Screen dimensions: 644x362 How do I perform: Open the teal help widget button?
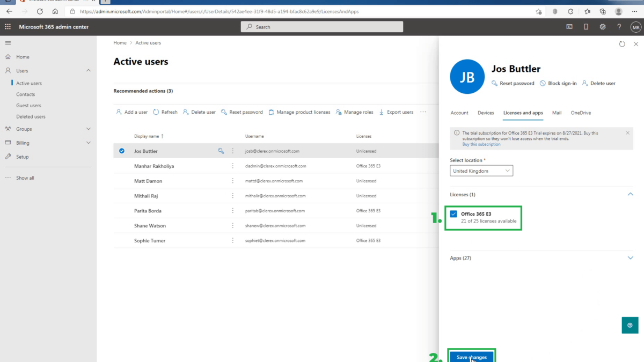point(630,325)
